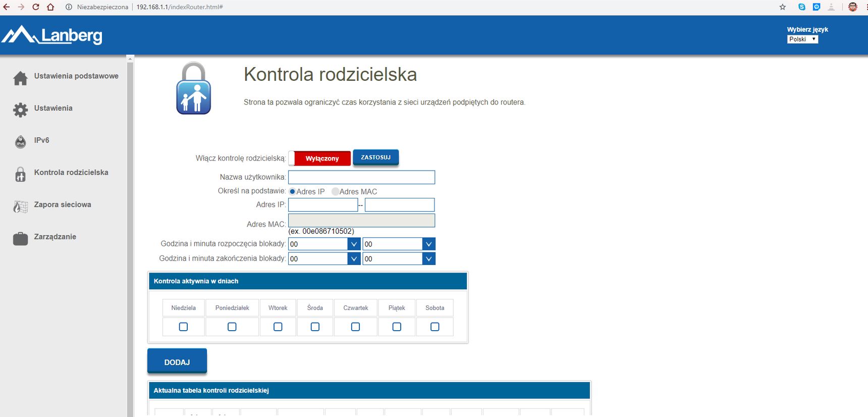Click the gear icon in the sidebar

click(20, 110)
